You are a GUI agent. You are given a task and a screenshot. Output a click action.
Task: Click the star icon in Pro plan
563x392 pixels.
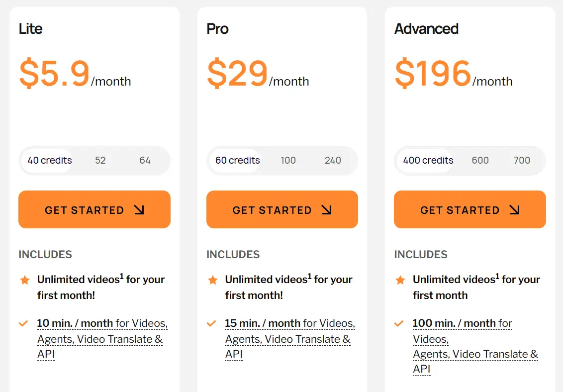(x=213, y=280)
